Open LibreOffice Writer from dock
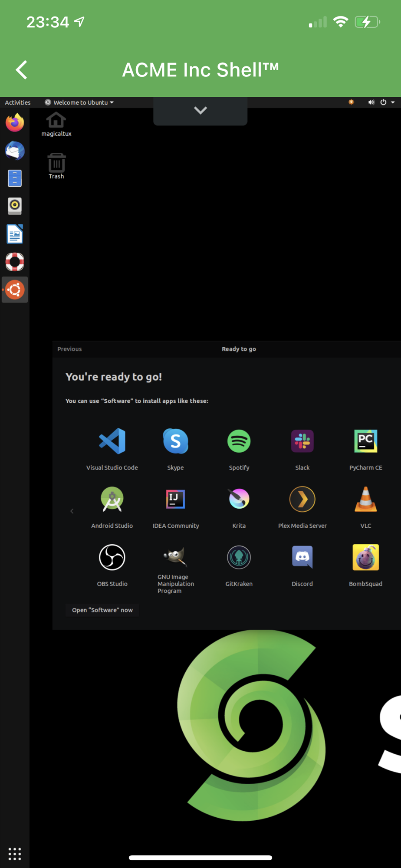The height and width of the screenshot is (868, 401). click(x=15, y=234)
